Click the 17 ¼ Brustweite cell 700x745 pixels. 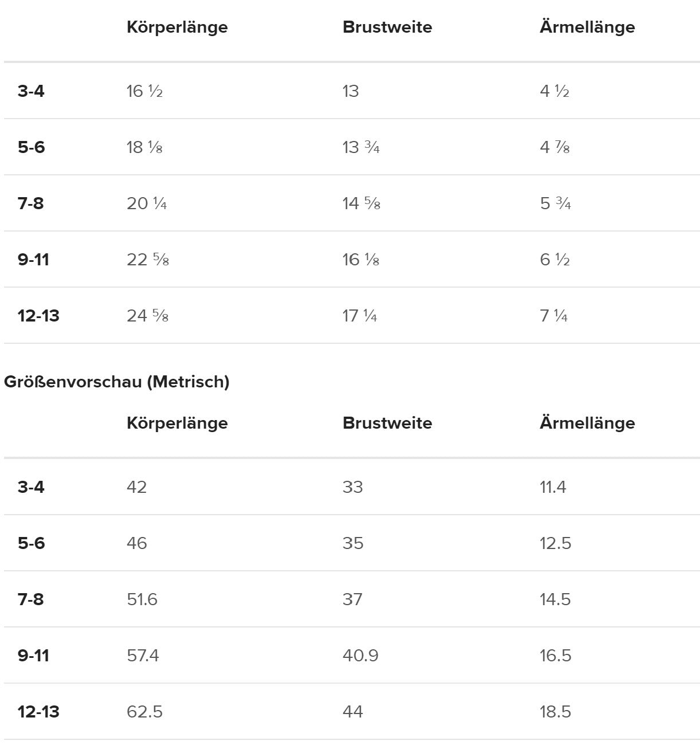click(x=360, y=316)
